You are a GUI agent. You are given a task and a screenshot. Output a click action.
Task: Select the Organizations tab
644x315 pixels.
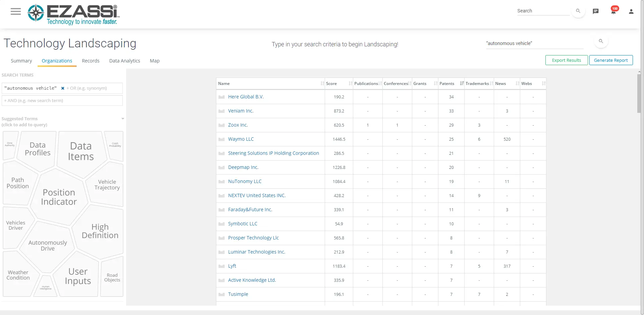(57, 61)
